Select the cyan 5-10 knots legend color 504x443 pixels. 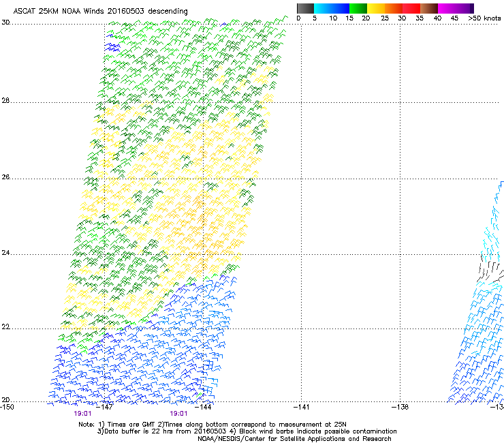[x=322, y=8]
